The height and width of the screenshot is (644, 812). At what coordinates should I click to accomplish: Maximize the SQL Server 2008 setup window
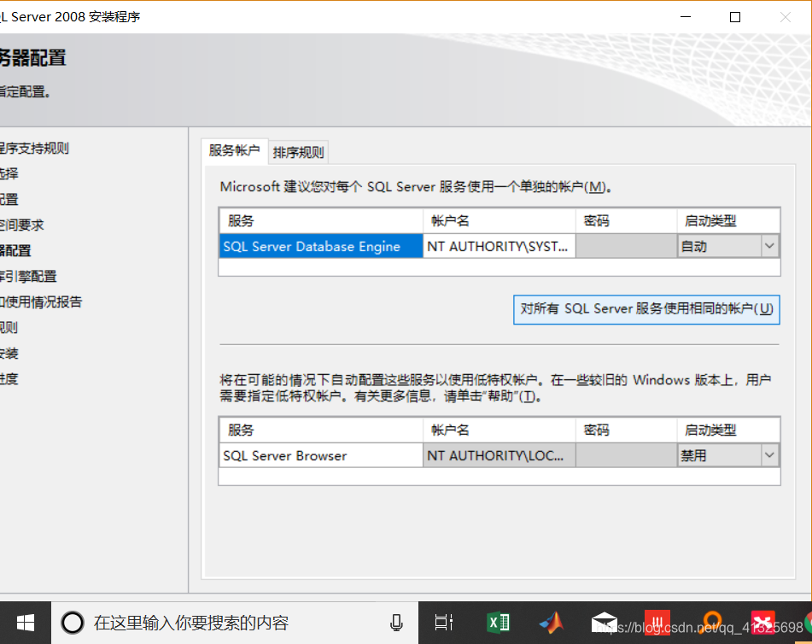click(x=735, y=17)
